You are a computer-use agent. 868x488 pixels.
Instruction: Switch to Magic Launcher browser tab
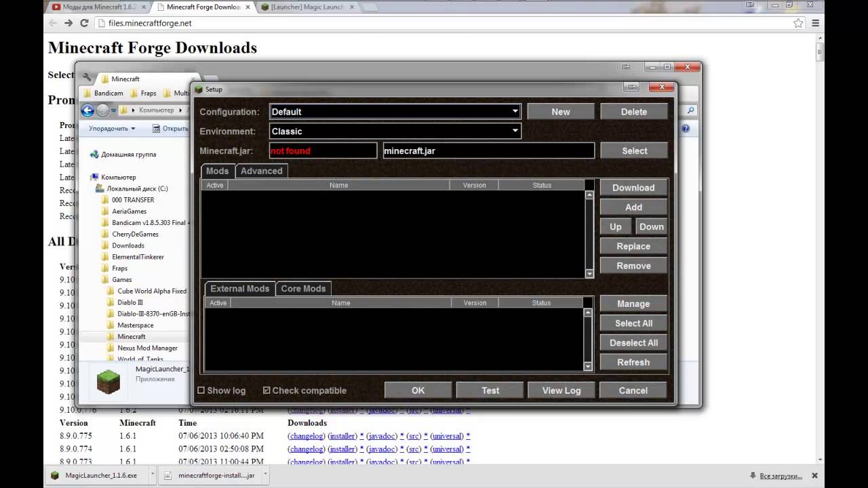[x=308, y=7]
